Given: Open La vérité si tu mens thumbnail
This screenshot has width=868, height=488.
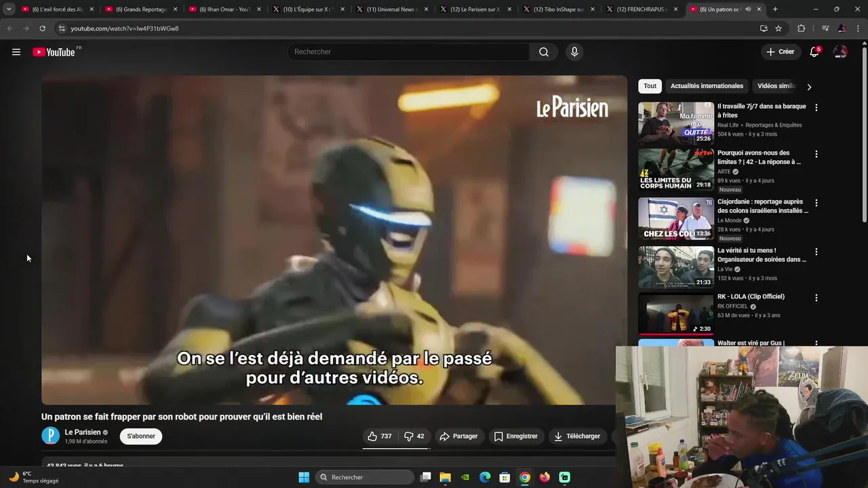Looking at the screenshot, I should [x=676, y=268].
